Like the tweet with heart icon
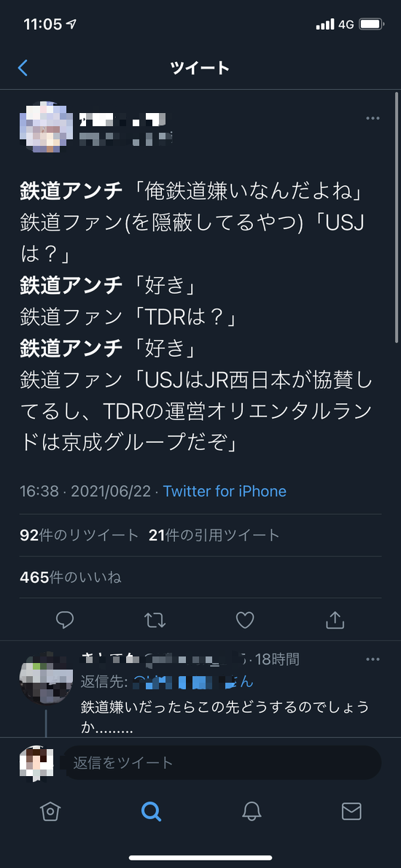Viewport: 401px width, 868px height. tap(245, 620)
